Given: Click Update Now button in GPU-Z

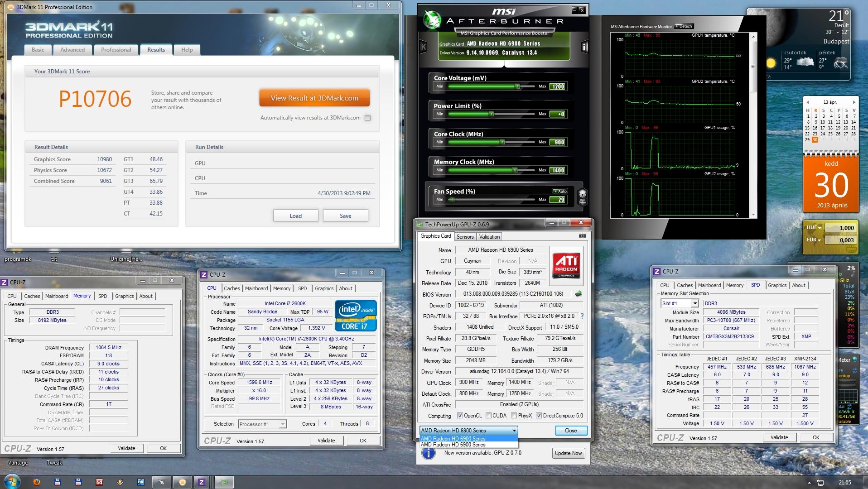Looking at the screenshot, I should tap(569, 453).
